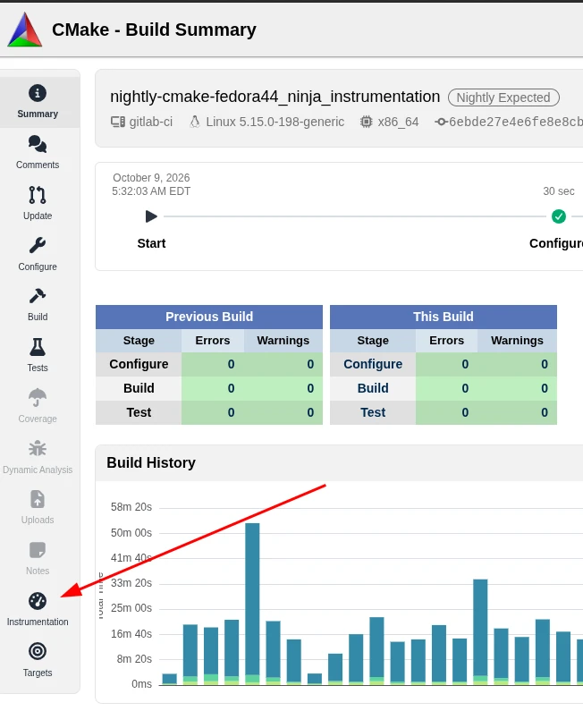Screen dimensions: 583x728
Task: Click the 5:32:03 AM EDT time
Action: (151, 191)
